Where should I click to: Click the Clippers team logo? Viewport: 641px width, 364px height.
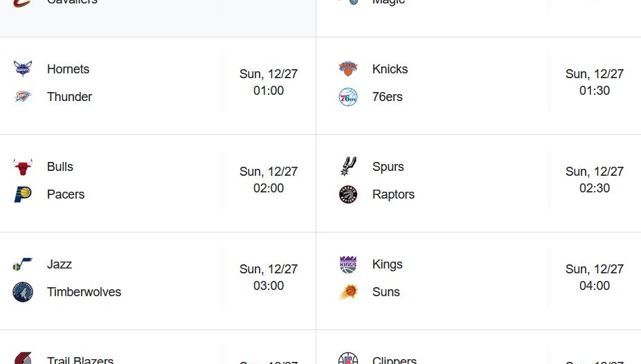[348, 359]
